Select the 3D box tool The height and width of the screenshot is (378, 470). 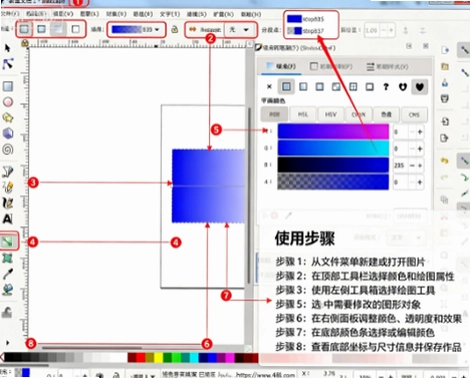(x=8, y=133)
